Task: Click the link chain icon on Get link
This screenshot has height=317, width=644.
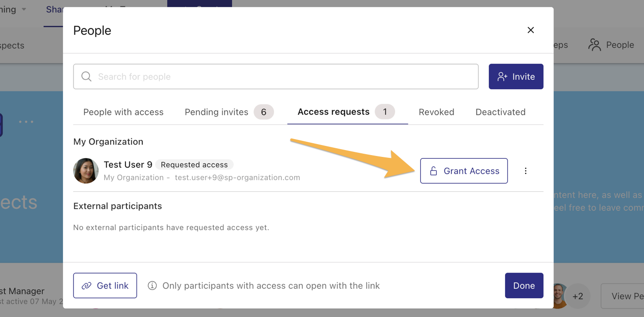Action: [x=86, y=285]
